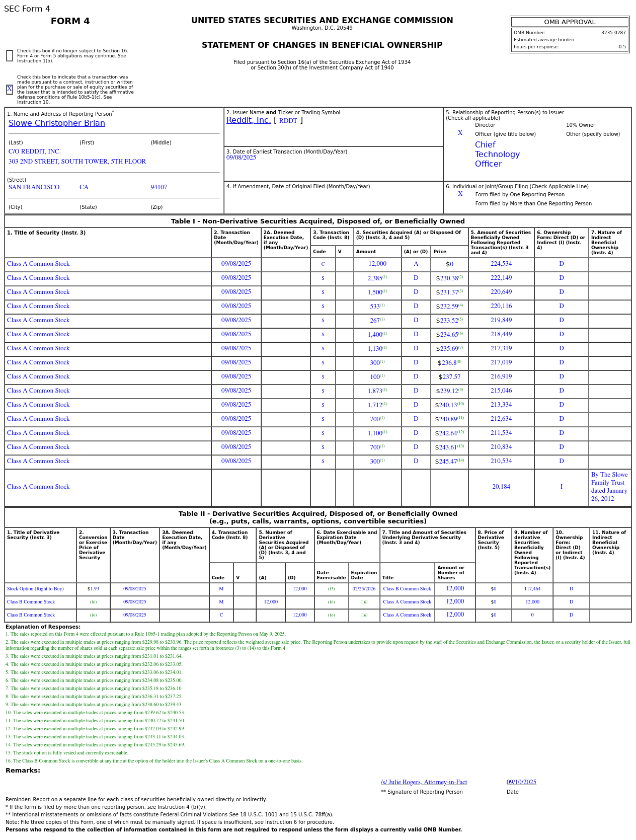Click the price '$239.12'
Image resolution: width=636 pixels, height=840 pixels.
[x=447, y=391]
